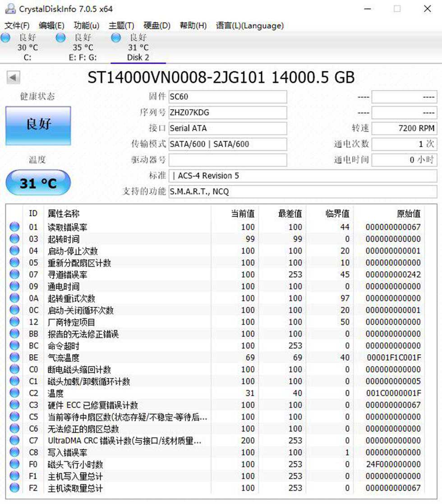
Task: Click the 31 °C temperature button
Action: [38, 183]
